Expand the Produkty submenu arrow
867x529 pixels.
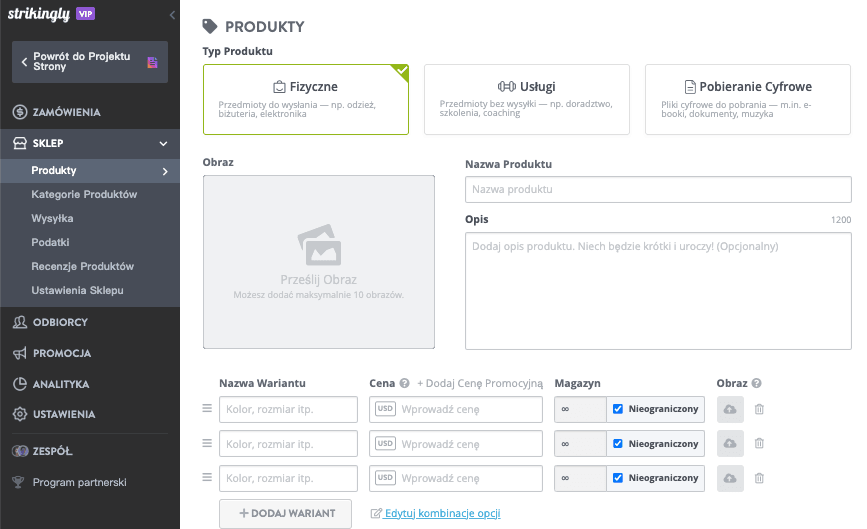pyautogui.click(x=164, y=171)
